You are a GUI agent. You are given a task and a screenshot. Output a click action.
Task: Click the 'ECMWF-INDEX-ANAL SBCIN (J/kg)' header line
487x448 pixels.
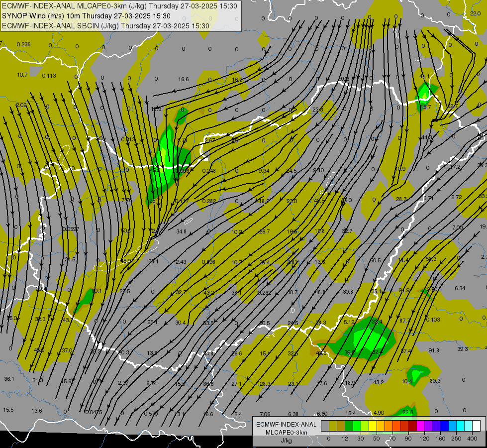(106, 26)
